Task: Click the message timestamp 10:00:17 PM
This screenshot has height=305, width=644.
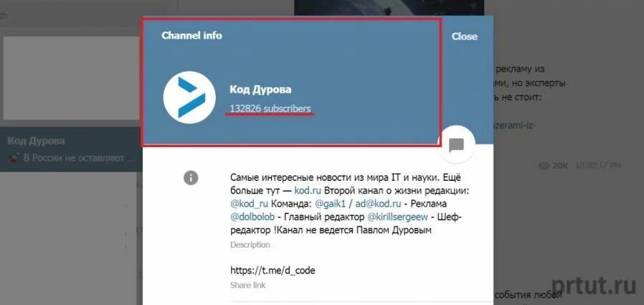Action: [598, 166]
